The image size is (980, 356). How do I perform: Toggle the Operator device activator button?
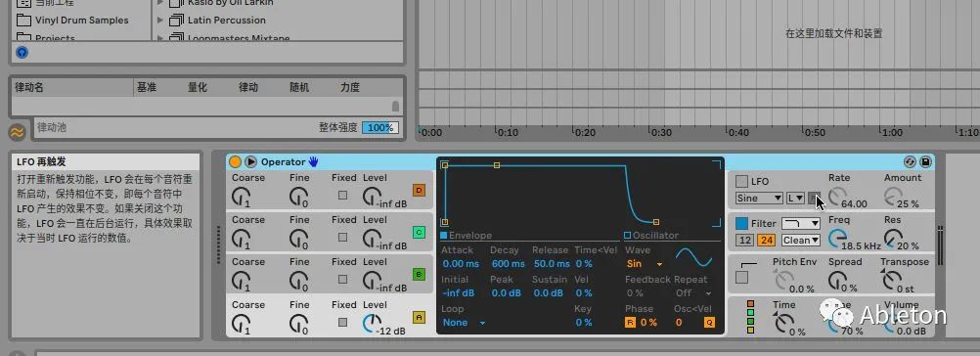[235, 161]
